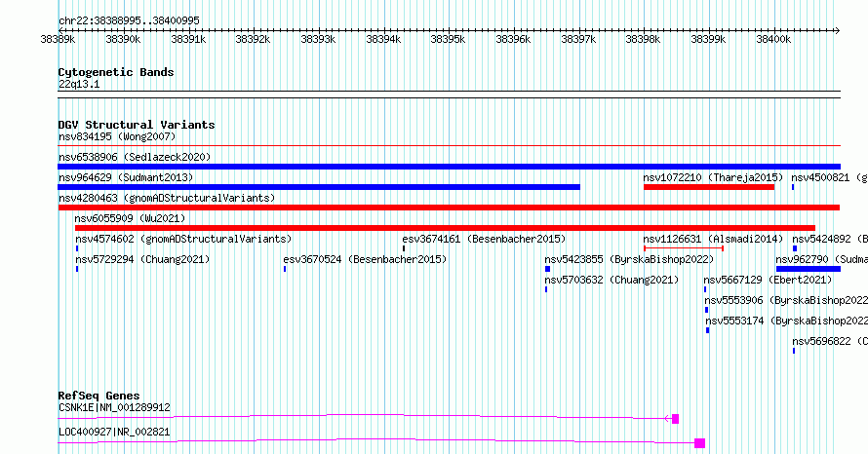Select the nsv1126631 red bracketed glyph
The height and width of the screenshot is (454, 868).
[684, 248]
